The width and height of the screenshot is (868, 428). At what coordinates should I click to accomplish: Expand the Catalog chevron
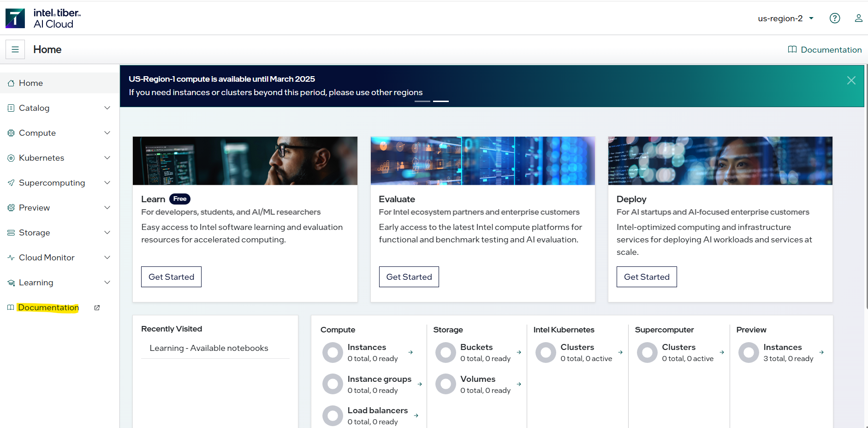[x=107, y=108]
